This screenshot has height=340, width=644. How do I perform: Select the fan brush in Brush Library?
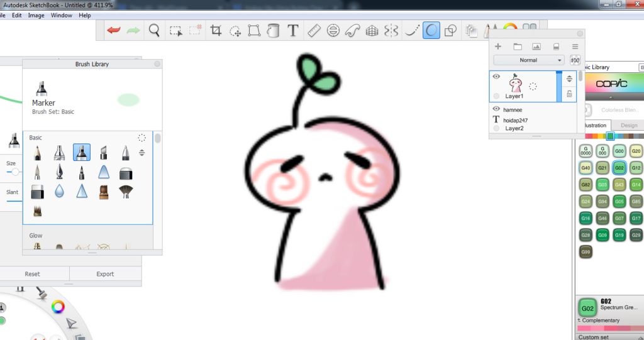click(126, 192)
